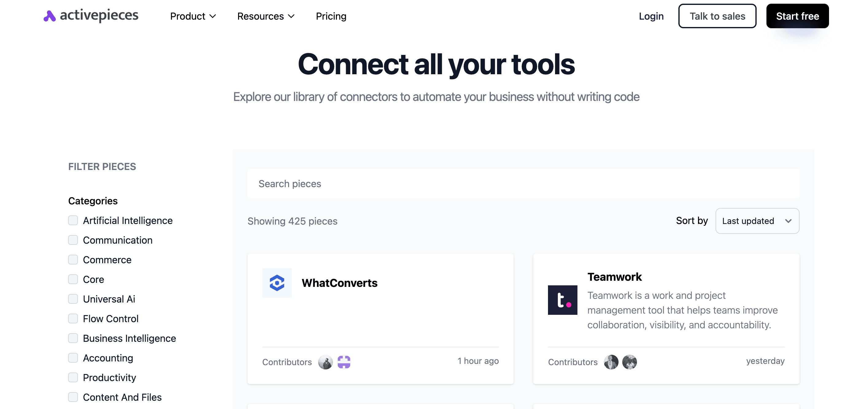Open the WhatConverts piece icon
The width and height of the screenshot is (868, 409).
(x=277, y=283)
